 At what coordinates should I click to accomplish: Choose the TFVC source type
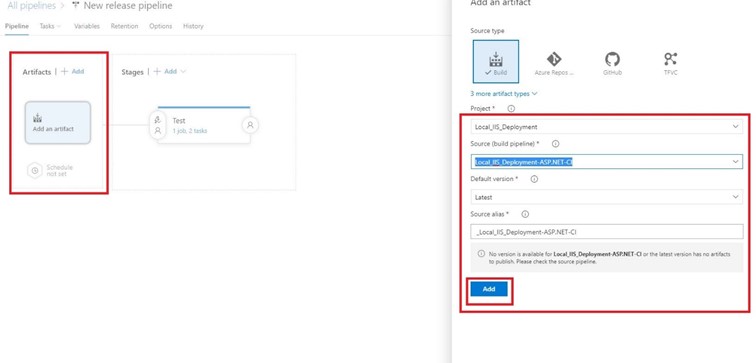coord(670,63)
